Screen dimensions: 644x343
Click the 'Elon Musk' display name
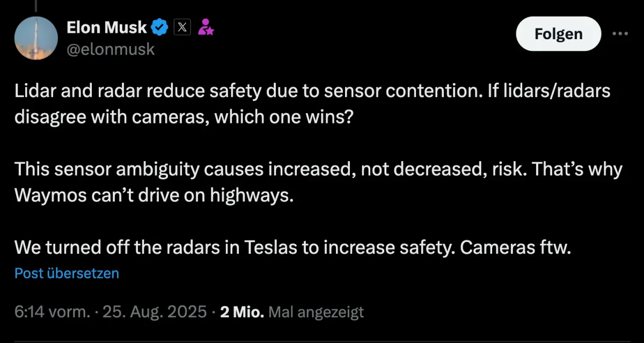coord(106,27)
